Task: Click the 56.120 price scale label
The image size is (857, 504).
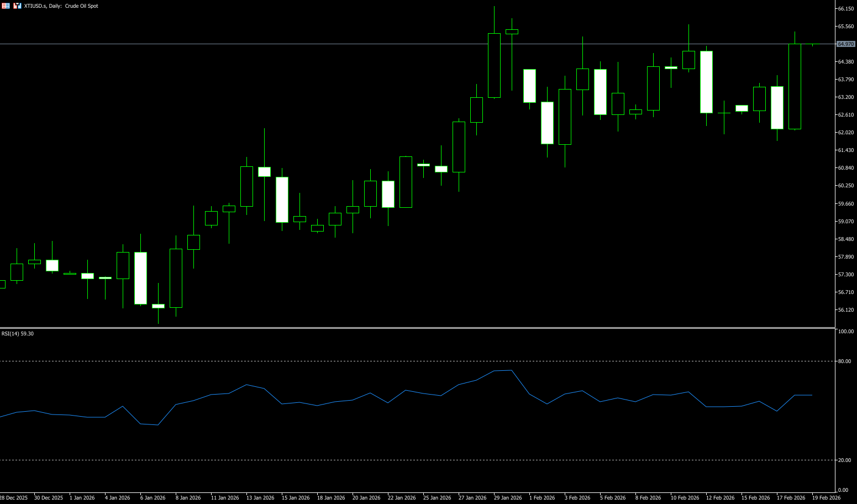Action: pyautogui.click(x=846, y=310)
